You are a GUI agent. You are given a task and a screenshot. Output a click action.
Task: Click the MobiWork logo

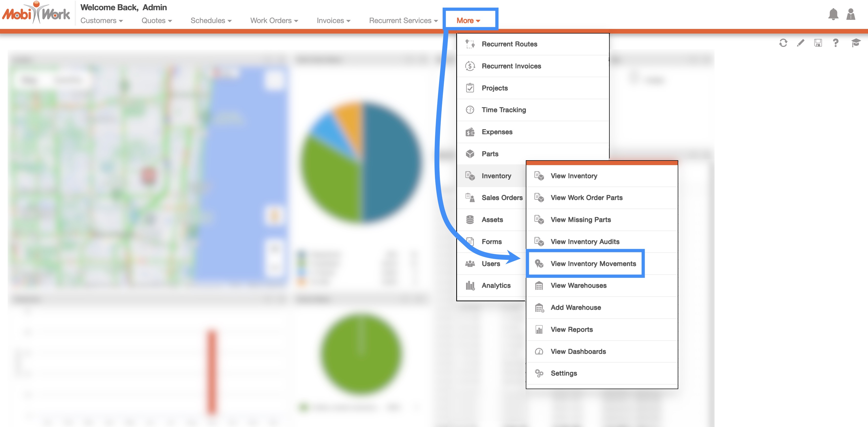(x=36, y=14)
